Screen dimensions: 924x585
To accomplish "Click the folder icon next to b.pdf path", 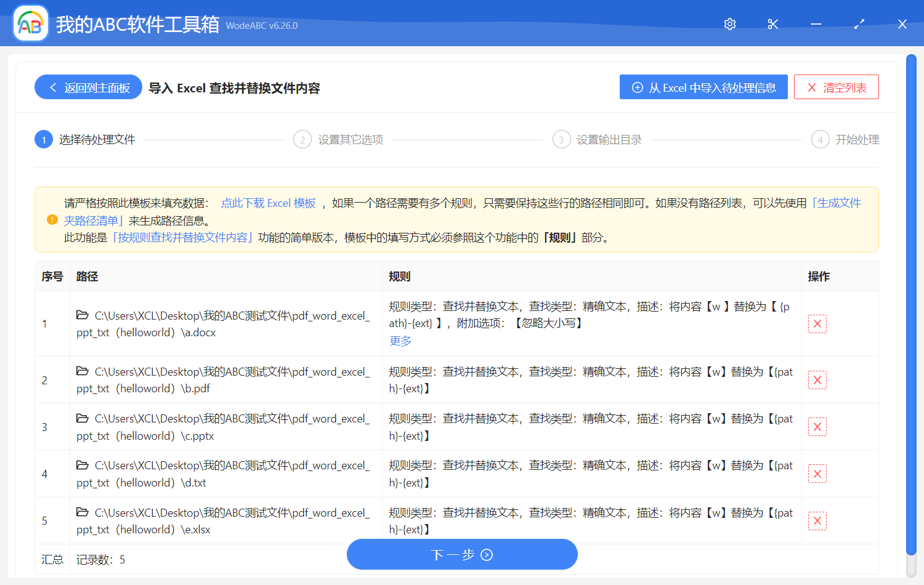I will pos(83,371).
